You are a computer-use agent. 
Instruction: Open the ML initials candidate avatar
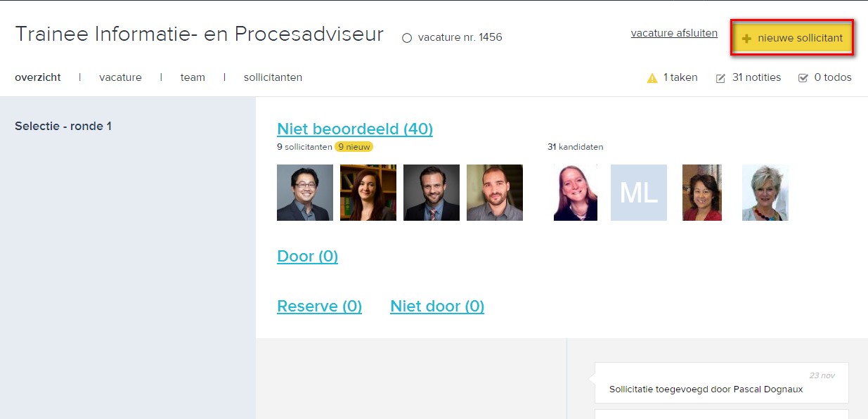[x=639, y=193]
